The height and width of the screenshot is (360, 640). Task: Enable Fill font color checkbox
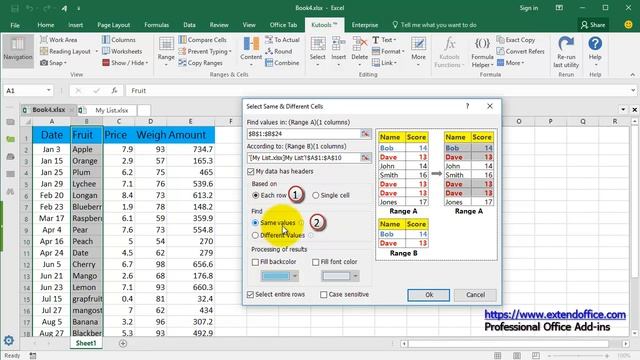(x=316, y=262)
